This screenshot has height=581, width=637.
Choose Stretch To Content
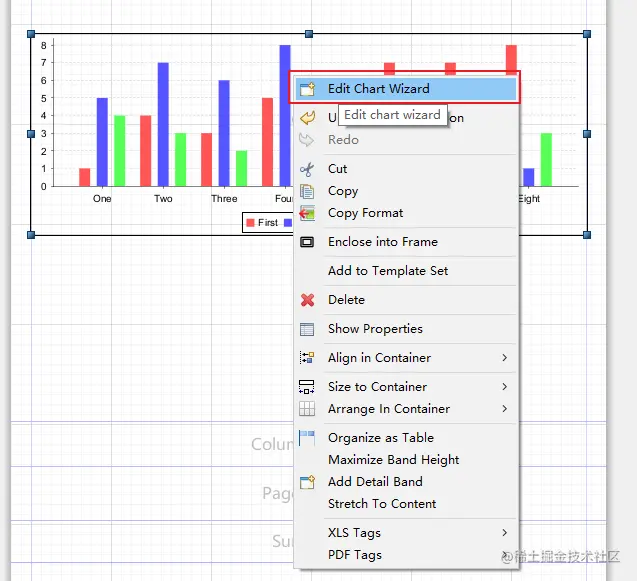405,504
